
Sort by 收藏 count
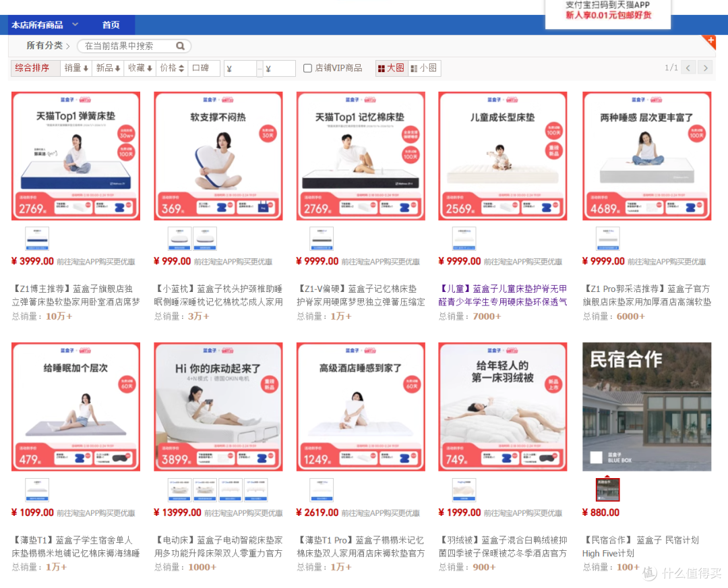[140, 68]
